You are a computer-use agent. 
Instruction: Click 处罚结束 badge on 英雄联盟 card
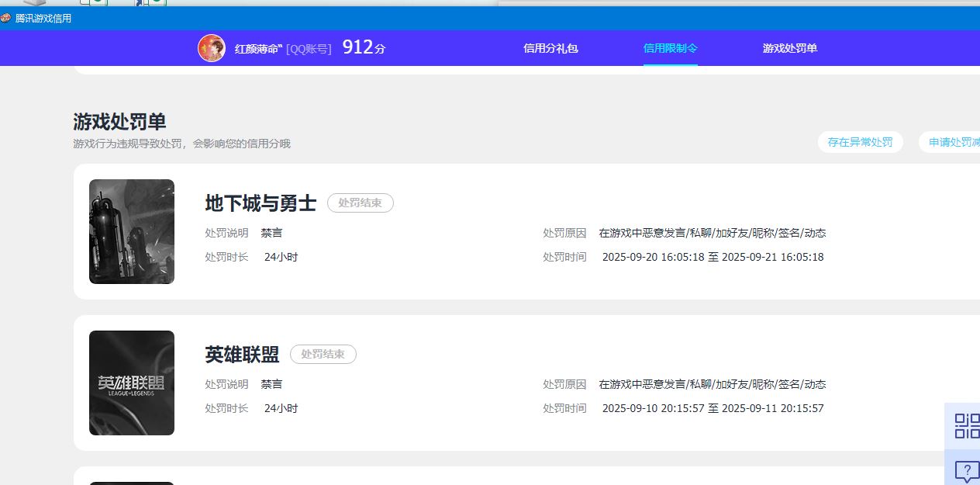[x=323, y=355]
